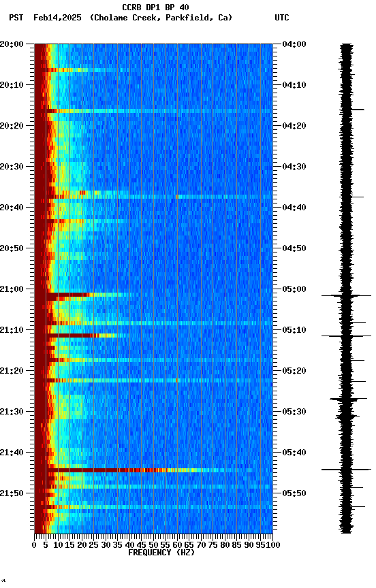Click the '05:00' UTC time label
The width and height of the screenshot is (376, 588).
click(294, 289)
